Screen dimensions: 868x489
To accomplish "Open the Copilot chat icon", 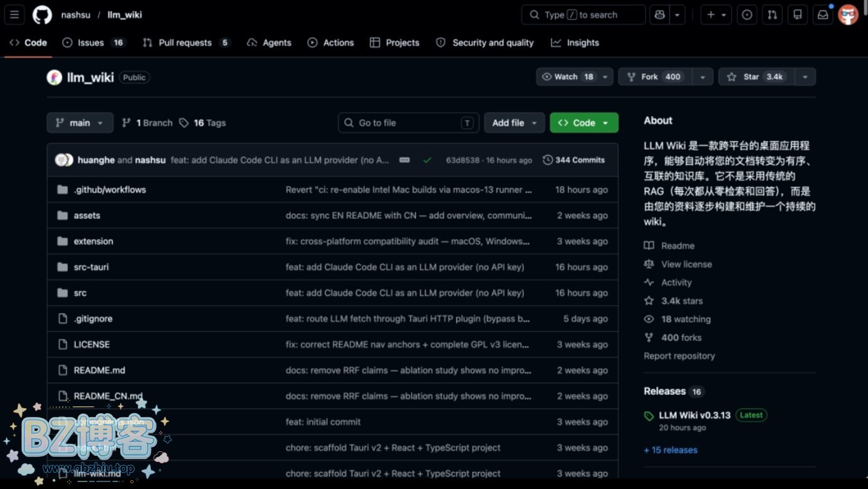I will click(x=659, y=14).
